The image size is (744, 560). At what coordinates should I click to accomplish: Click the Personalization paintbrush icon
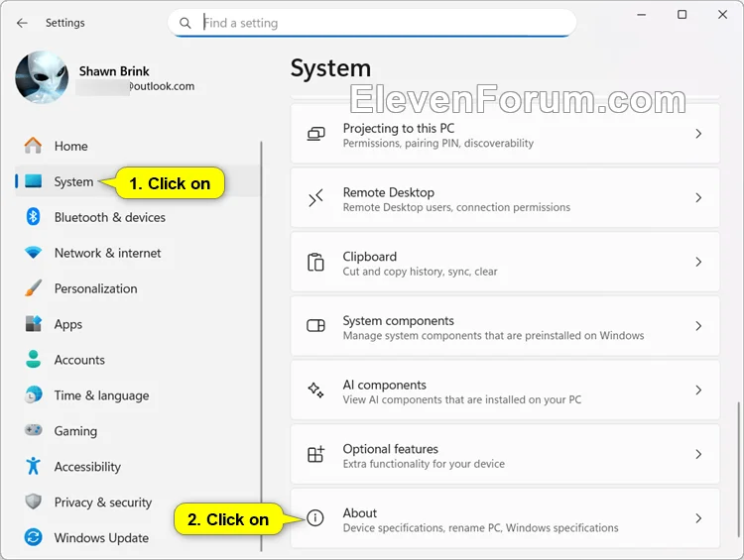pyautogui.click(x=33, y=288)
